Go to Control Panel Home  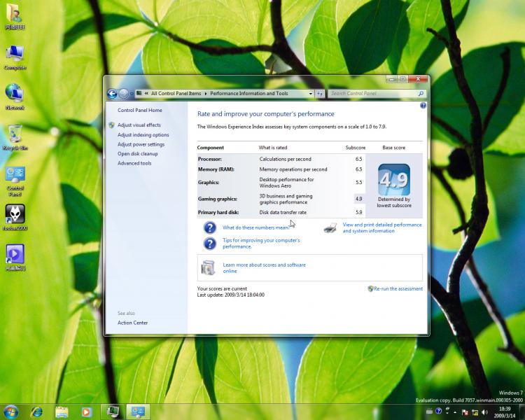pos(139,110)
